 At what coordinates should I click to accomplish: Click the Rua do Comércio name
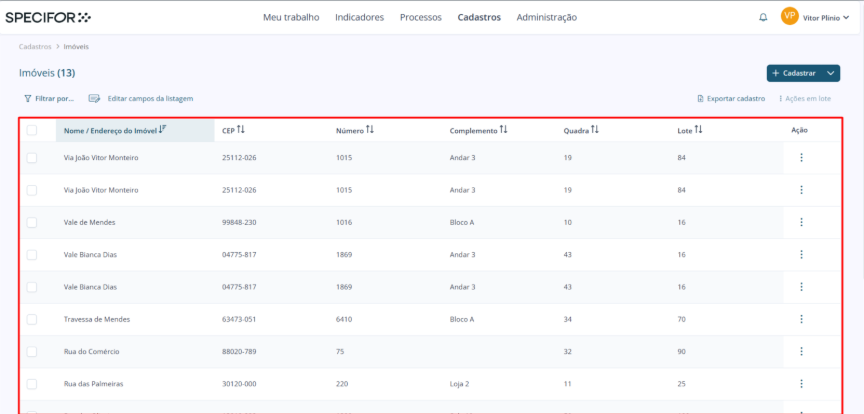click(x=91, y=351)
